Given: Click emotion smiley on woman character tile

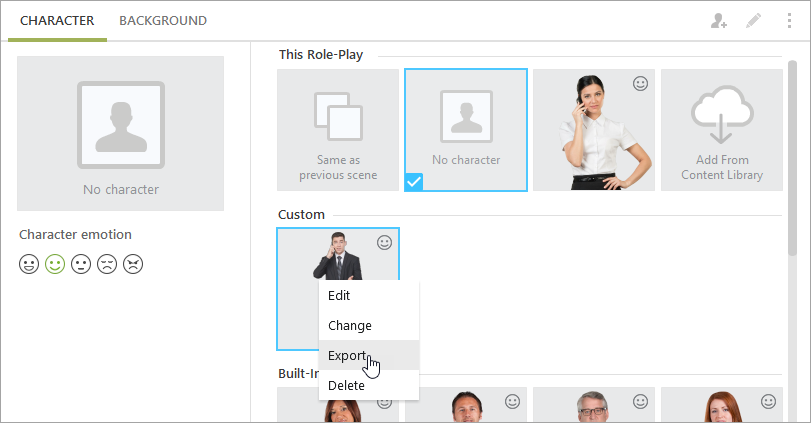Looking at the screenshot, I should (640, 84).
